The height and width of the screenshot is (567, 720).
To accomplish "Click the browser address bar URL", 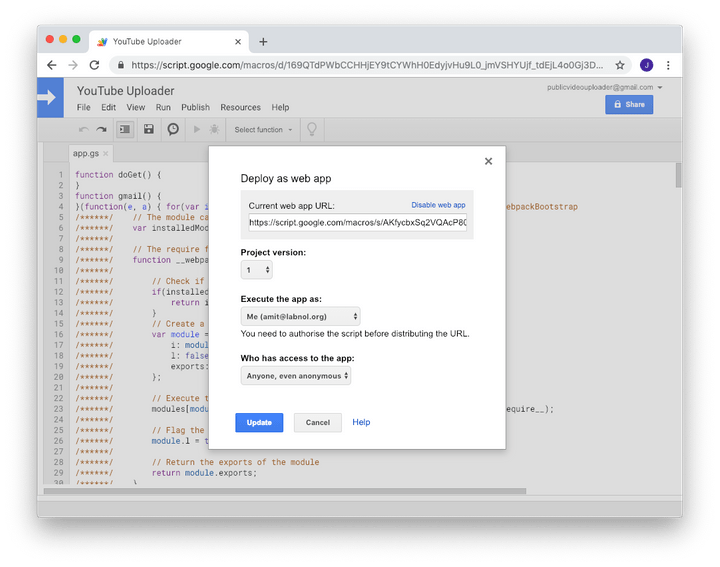I will [367, 65].
